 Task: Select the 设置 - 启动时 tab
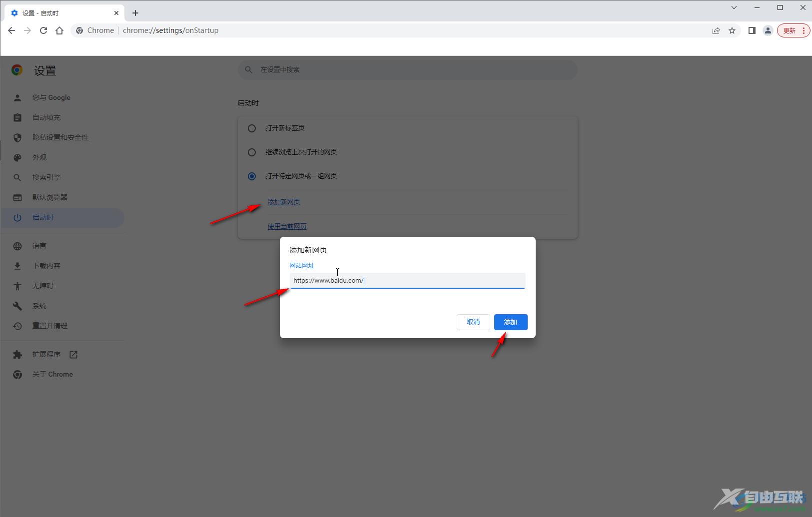64,13
